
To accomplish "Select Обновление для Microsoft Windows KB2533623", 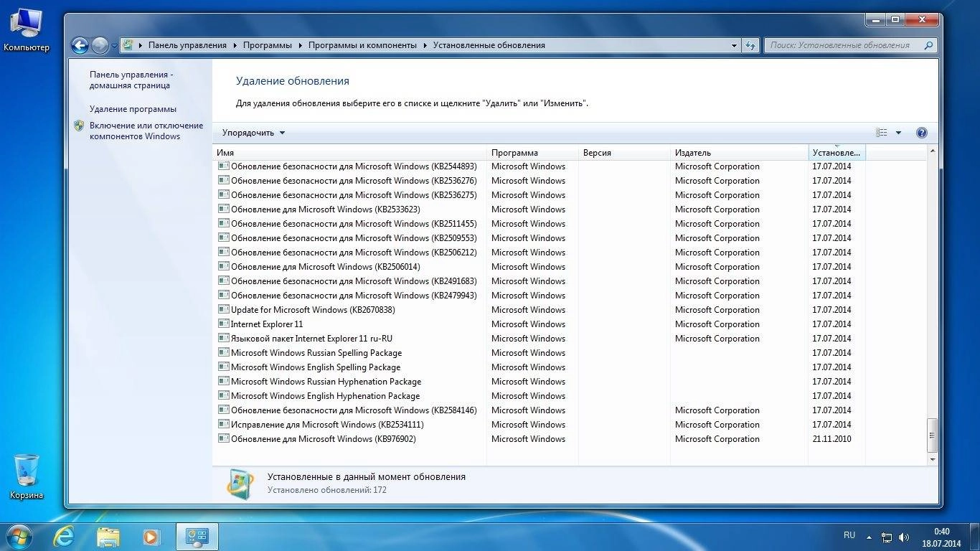I will [x=540, y=209].
